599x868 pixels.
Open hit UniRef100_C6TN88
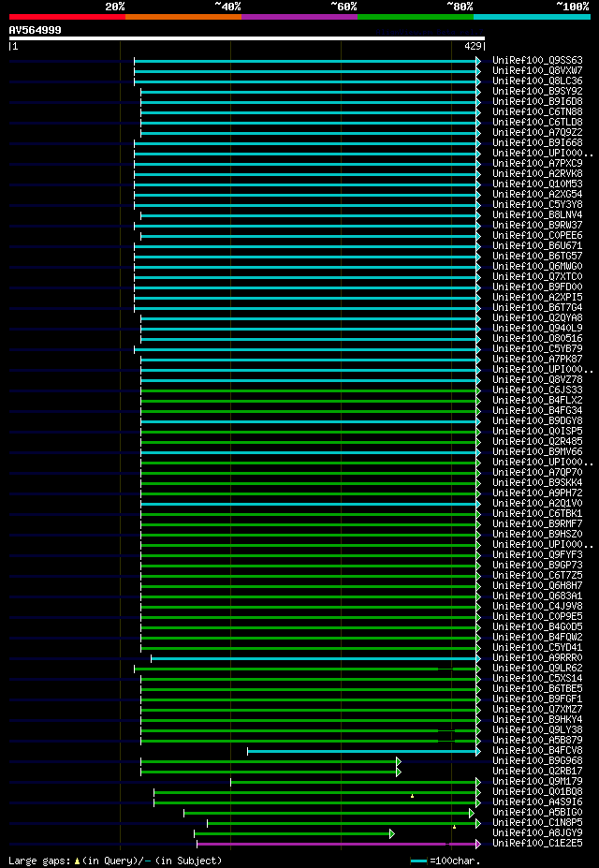point(537,111)
